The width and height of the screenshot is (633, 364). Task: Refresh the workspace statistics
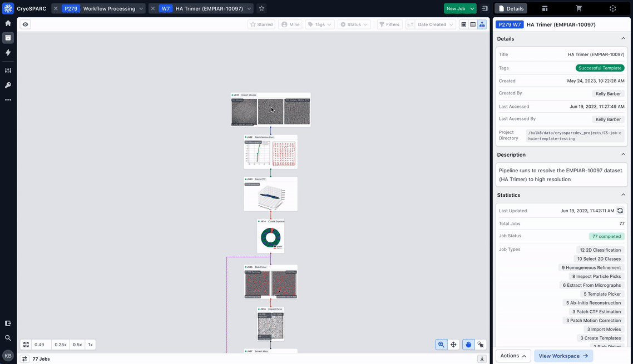click(x=620, y=211)
